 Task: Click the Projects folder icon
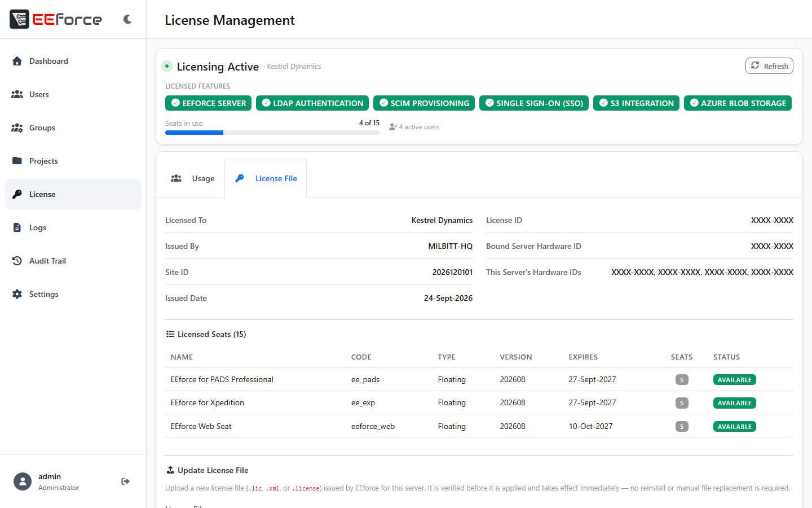pyautogui.click(x=17, y=161)
